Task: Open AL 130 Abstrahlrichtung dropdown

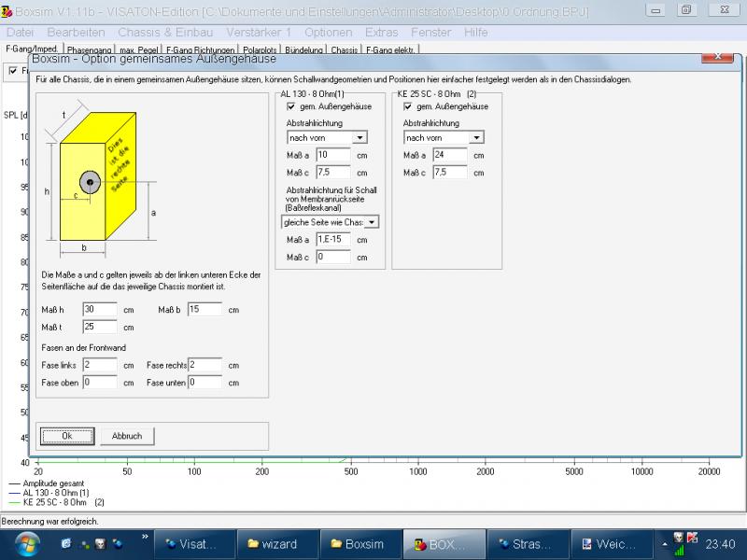Action: (x=360, y=137)
